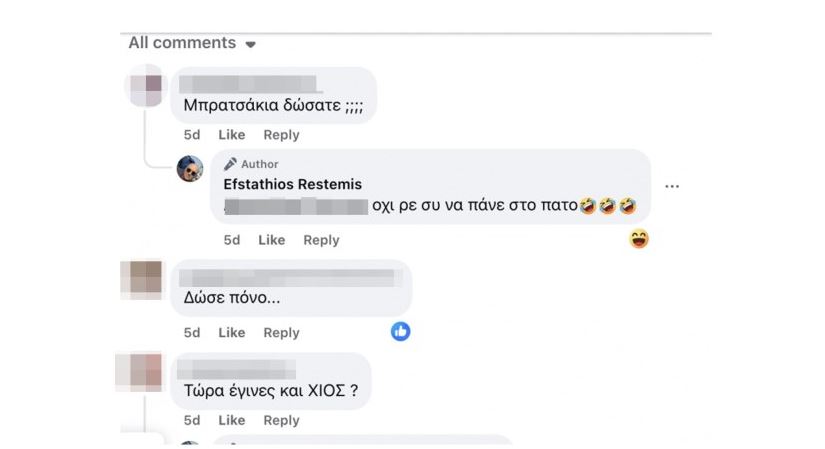The height and width of the screenshot is (449, 825).
Task: Click Efstathios Restemis profile picture
Action: click(x=190, y=168)
